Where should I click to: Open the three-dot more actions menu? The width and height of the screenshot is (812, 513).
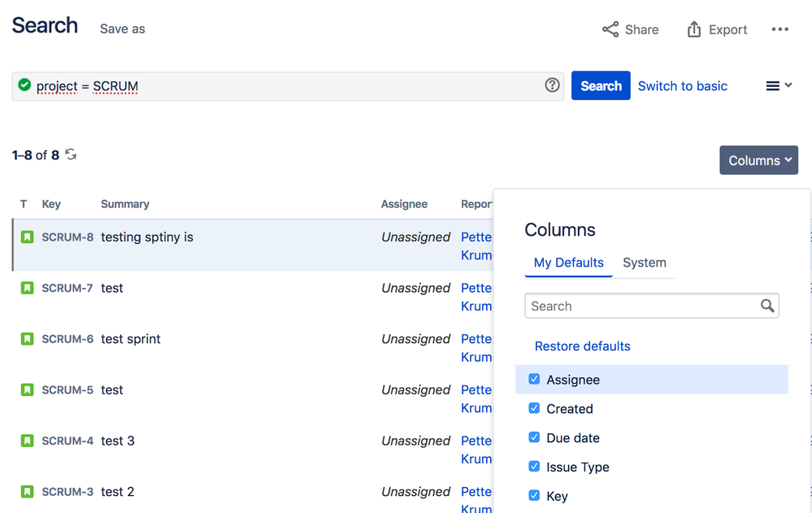pos(780,29)
